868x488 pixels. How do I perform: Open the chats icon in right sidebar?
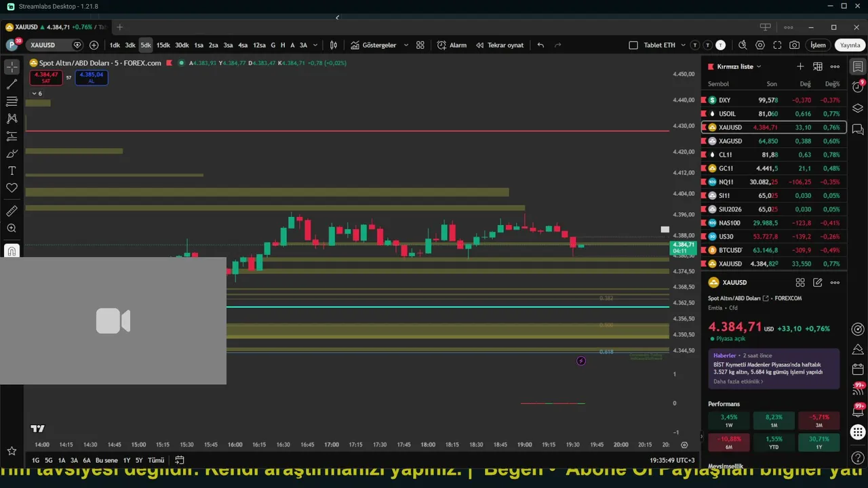click(858, 129)
